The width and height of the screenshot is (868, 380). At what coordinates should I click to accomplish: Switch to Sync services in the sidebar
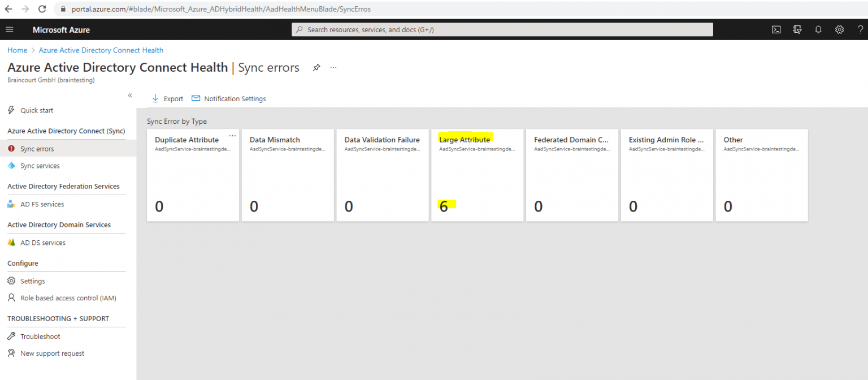(41, 165)
